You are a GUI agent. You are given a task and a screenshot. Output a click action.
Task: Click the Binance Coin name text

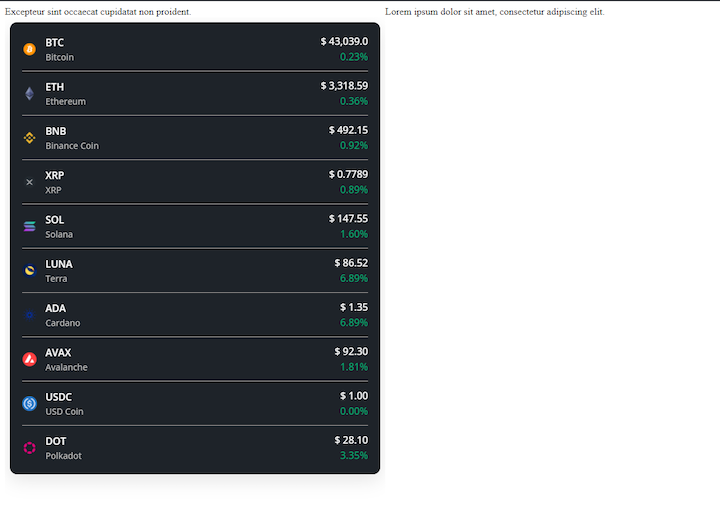coord(72,146)
